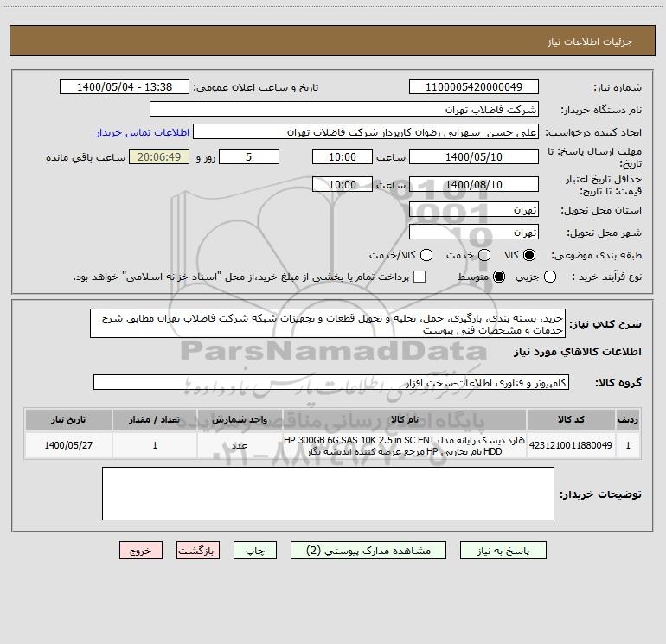Click the days remaining field showing 5
The width and height of the screenshot is (666, 644).
[x=249, y=157]
